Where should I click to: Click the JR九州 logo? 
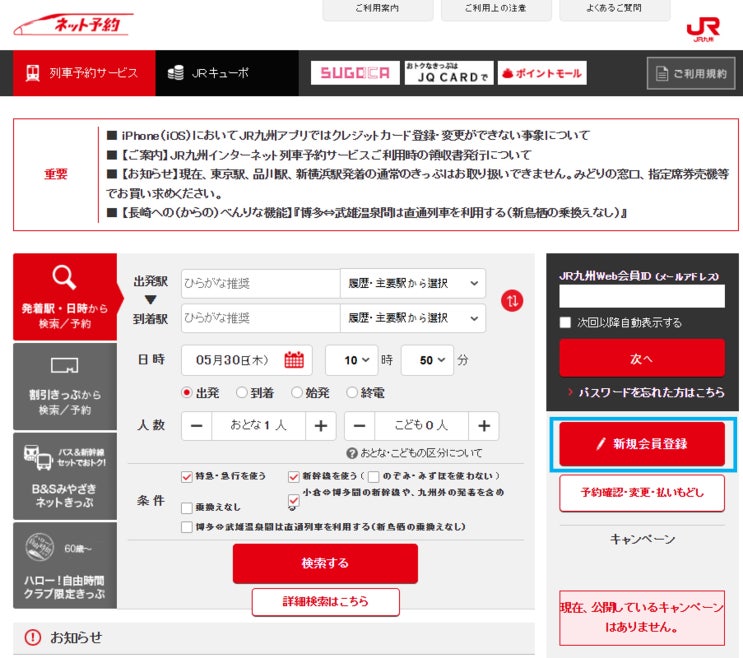click(x=703, y=29)
